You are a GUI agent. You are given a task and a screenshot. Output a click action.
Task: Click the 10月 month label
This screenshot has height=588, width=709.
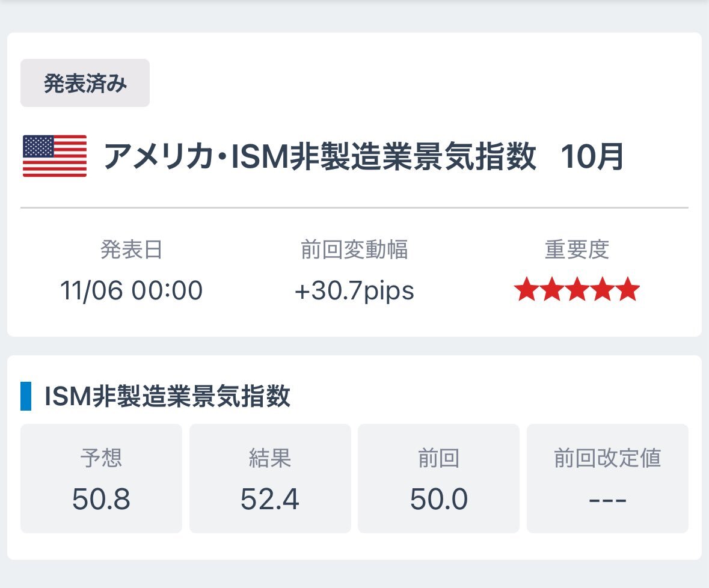pyautogui.click(x=592, y=157)
